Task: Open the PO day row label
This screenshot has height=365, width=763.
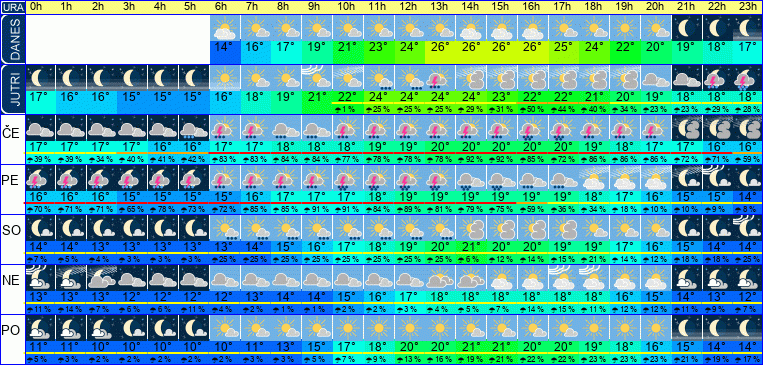Action: 12,330
